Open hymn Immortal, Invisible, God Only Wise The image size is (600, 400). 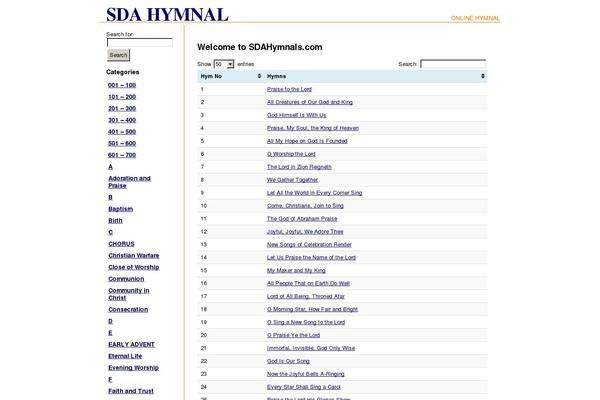point(311,348)
